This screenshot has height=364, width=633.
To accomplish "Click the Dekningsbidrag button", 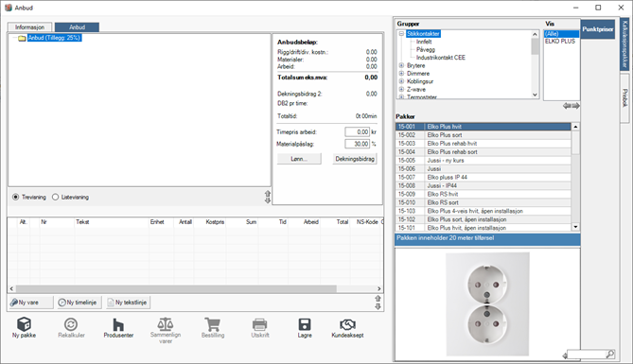I will [355, 159].
